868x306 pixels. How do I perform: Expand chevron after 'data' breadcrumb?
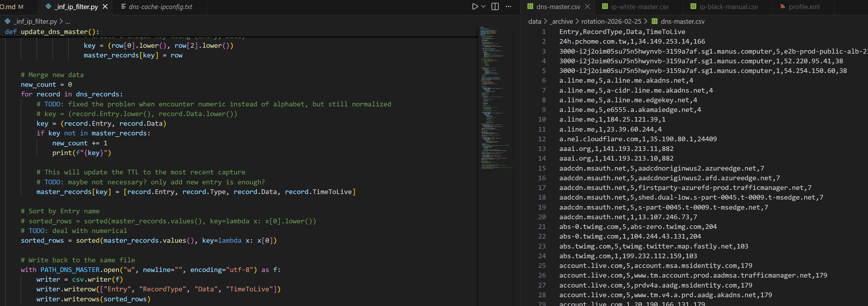[x=545, y=21]
